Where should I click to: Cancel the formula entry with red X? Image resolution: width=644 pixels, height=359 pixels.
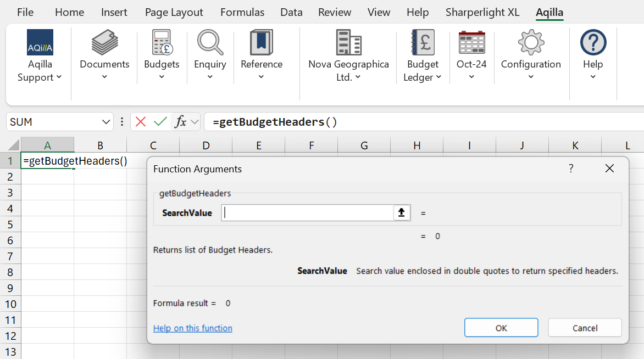coord(141,122)
